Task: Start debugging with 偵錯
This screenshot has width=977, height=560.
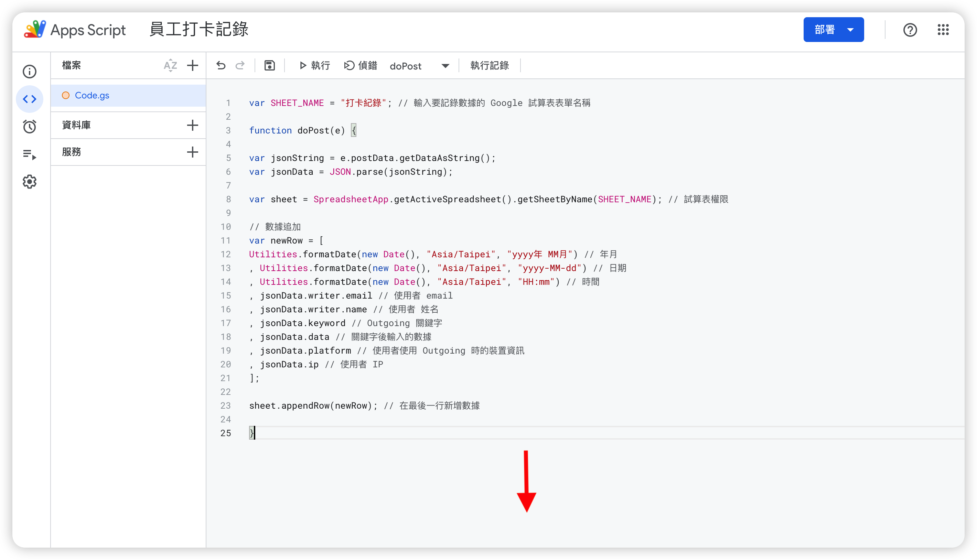Action: click(361, 65)
